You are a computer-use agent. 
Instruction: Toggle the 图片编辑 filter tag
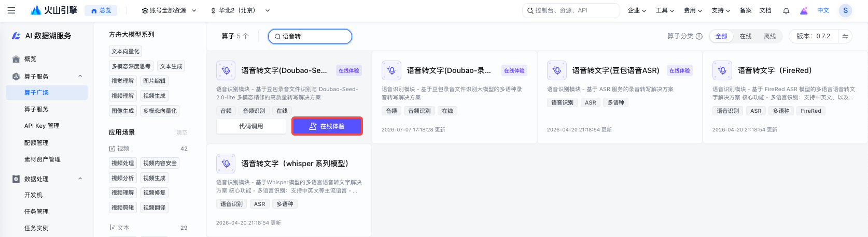pyautogui.click(x=155, y=81)
